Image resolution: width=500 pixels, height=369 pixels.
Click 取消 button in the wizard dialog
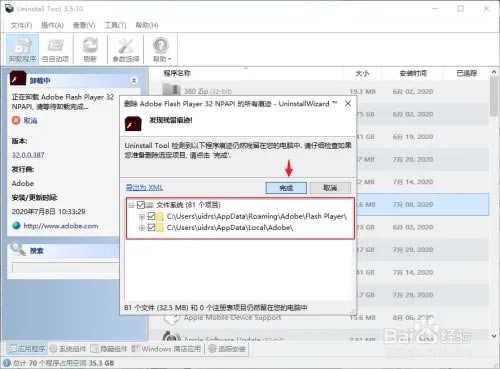[330, 188]
